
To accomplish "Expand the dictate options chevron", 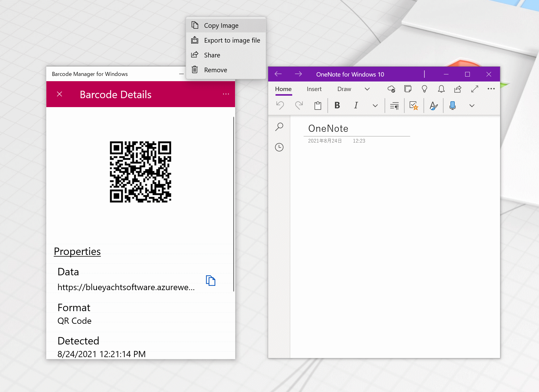I will tap(472, 106).
